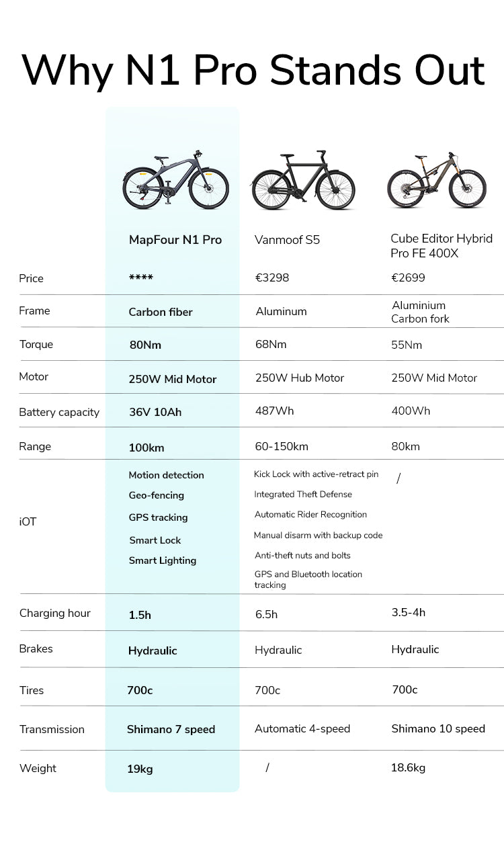Click the Vanmoof S5 bike image

point(302,180)
